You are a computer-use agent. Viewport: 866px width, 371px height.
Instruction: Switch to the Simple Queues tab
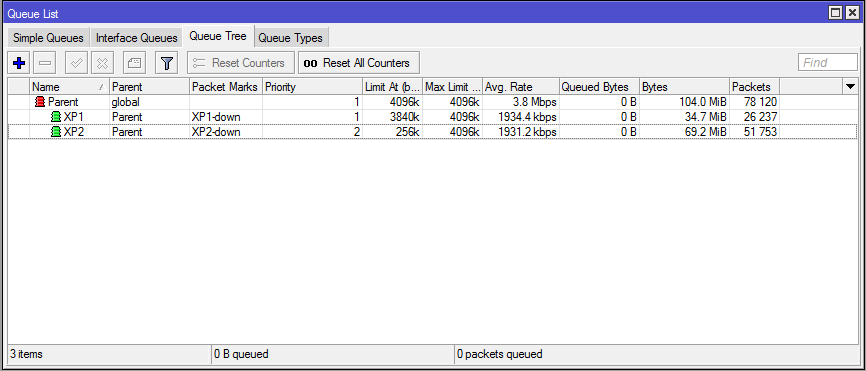(x=48, y=38)
